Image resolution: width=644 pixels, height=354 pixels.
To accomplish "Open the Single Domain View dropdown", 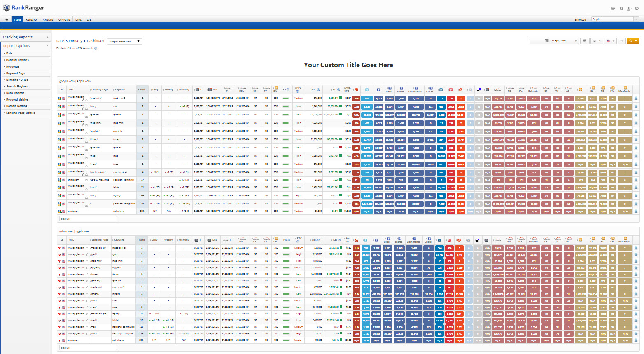I will (125, 41).
